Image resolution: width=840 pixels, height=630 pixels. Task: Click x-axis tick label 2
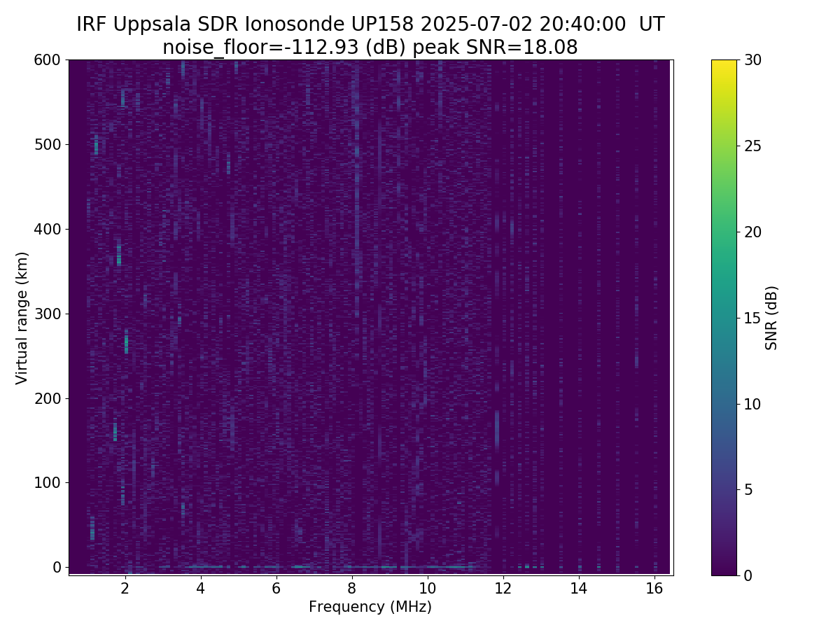[x=125, y=588]
